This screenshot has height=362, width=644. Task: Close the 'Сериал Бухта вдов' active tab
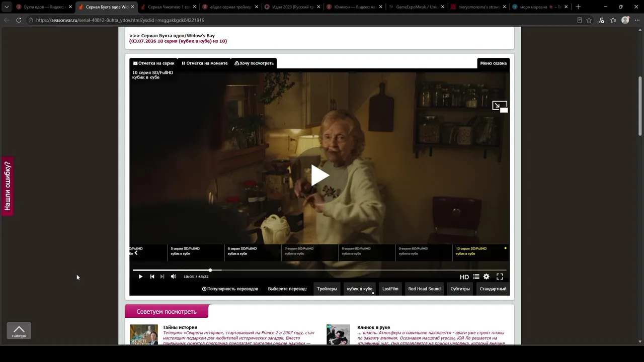[132, 7]
